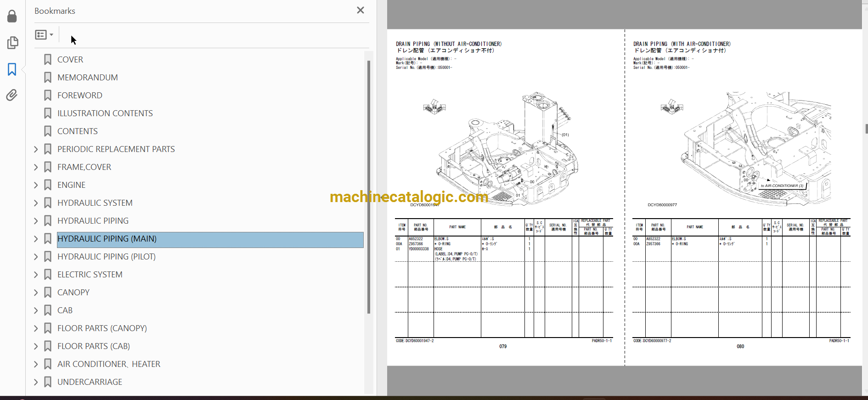
Task: Open the CONTENTS bookmark
Action: 78,131
